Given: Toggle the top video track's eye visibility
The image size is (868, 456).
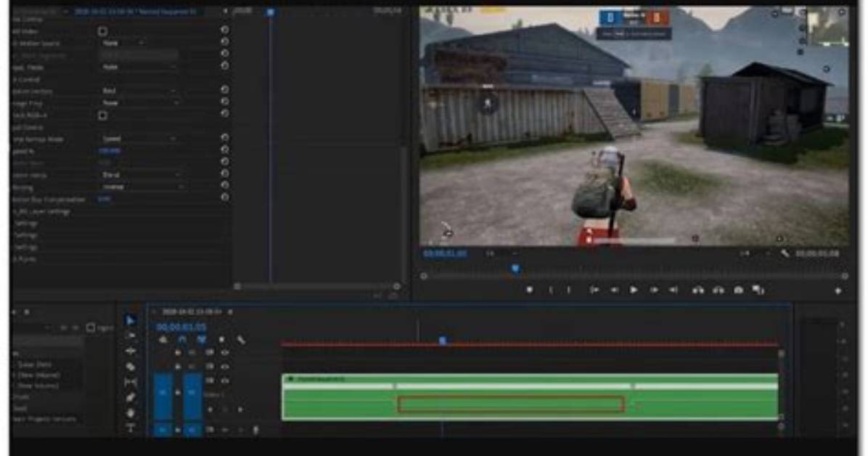Looking at the screenshot, I should (225, 352).
